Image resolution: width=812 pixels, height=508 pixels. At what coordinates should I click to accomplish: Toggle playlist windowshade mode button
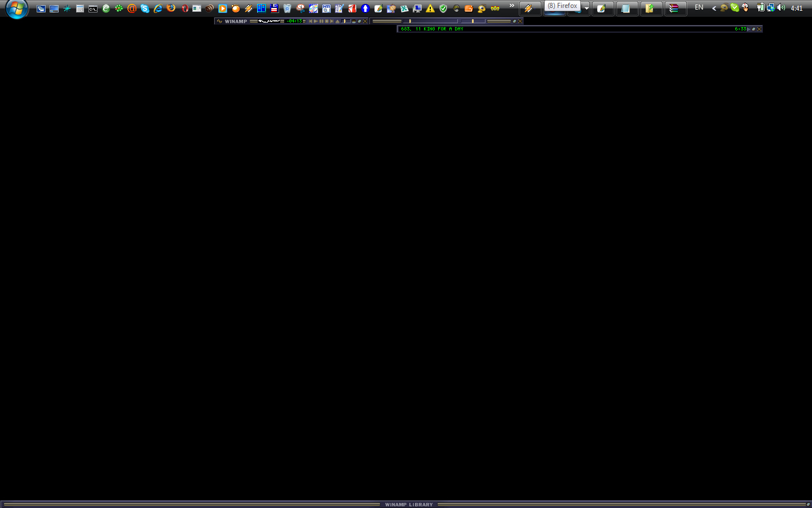753,29
